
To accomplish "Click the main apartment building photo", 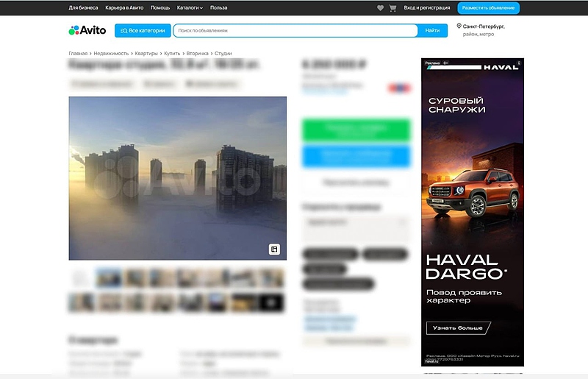I will coord(177,178).
